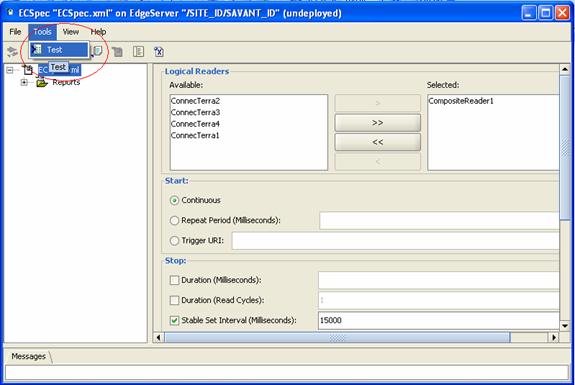This screenshot has width=575, height=385.
Task: Click the ECSpec document icon in the tree
Action: [28, 70]
